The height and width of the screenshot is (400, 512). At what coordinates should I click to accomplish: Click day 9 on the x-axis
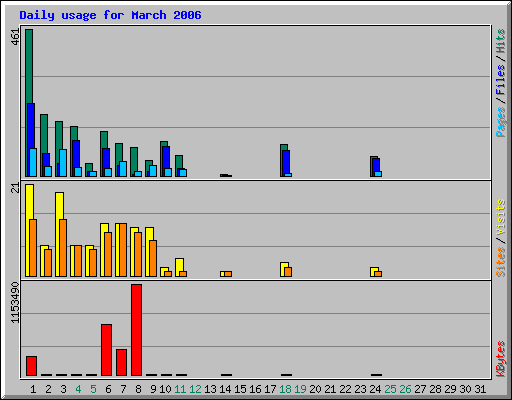[x=153, y=389]
